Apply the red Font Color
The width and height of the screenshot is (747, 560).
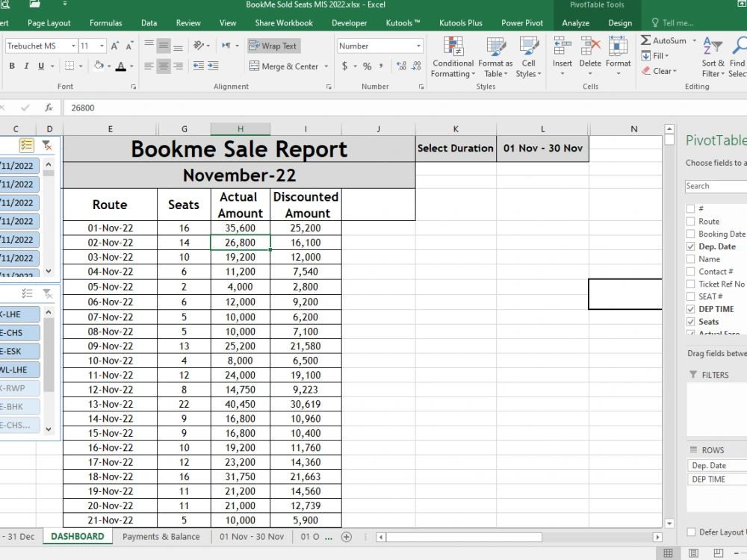[x=121, y=66]
